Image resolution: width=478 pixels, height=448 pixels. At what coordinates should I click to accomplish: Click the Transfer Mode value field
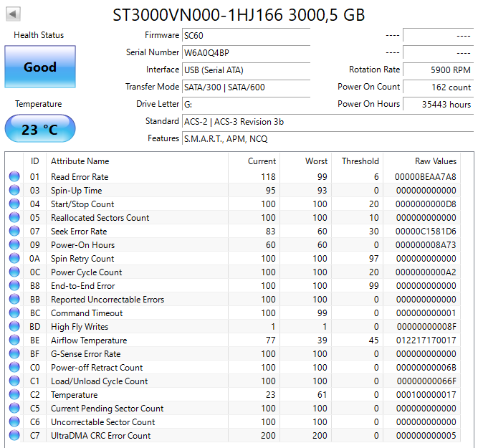point(246,87)
